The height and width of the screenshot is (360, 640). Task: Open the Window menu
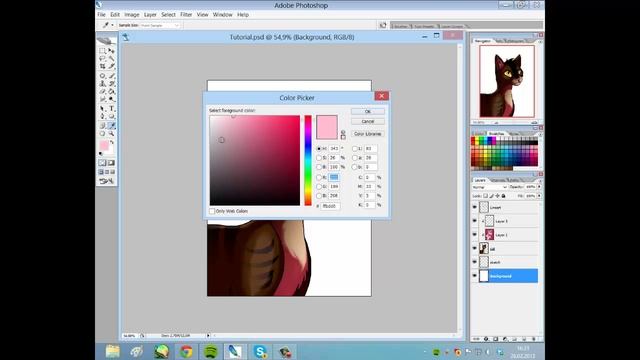pos(222,15)
